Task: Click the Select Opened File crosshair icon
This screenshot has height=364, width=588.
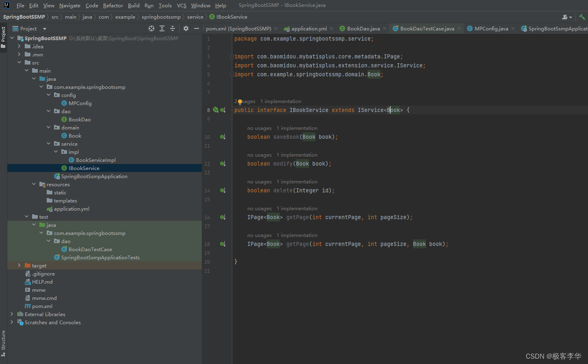Action: coord(151,28)
